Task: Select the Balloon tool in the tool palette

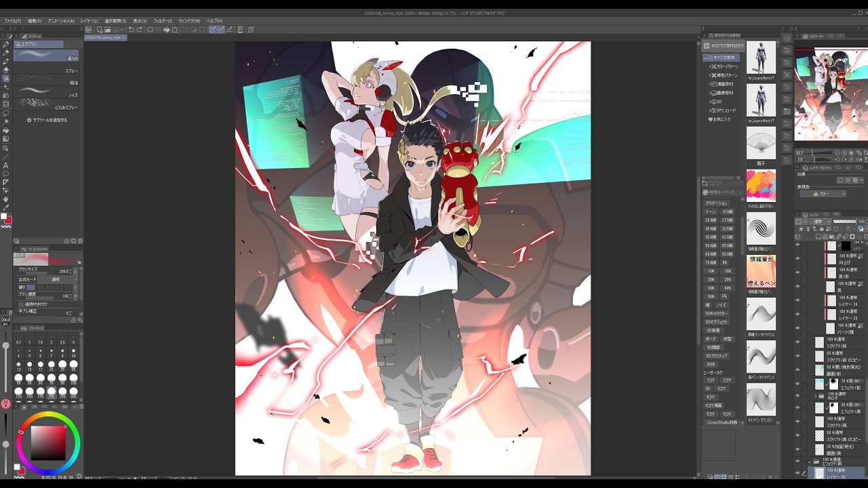Action: tap(6, 174)
